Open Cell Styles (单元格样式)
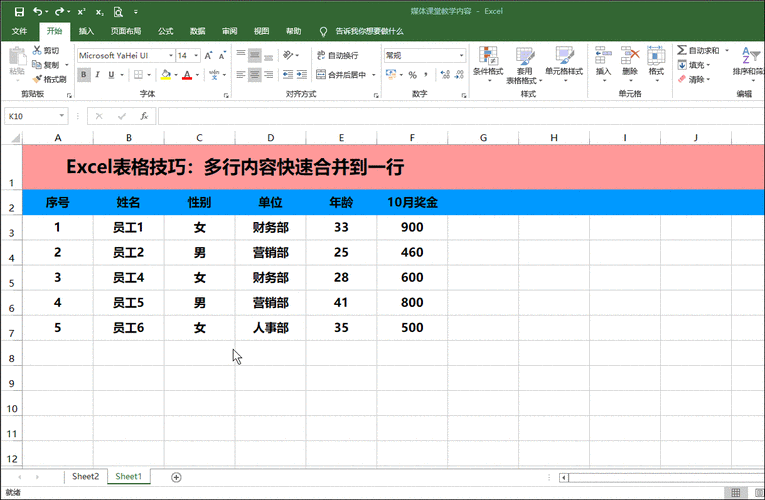Screen dimensions: 765x500 click(x=564, y=63)
